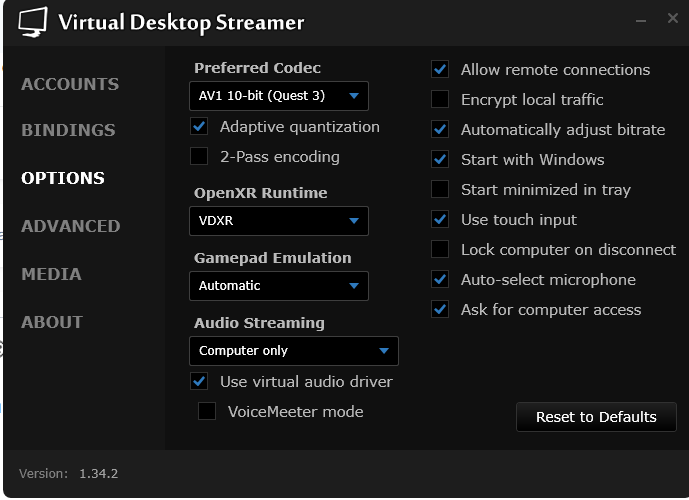Open the Media section
Screen dimensions: 689x500
coord(51,274)
